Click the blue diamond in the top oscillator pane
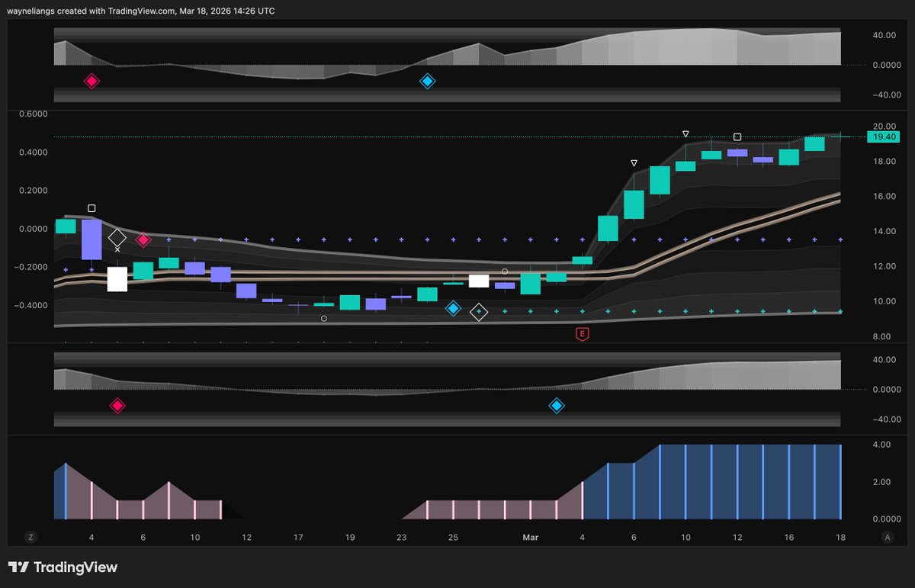 (428, 81)
